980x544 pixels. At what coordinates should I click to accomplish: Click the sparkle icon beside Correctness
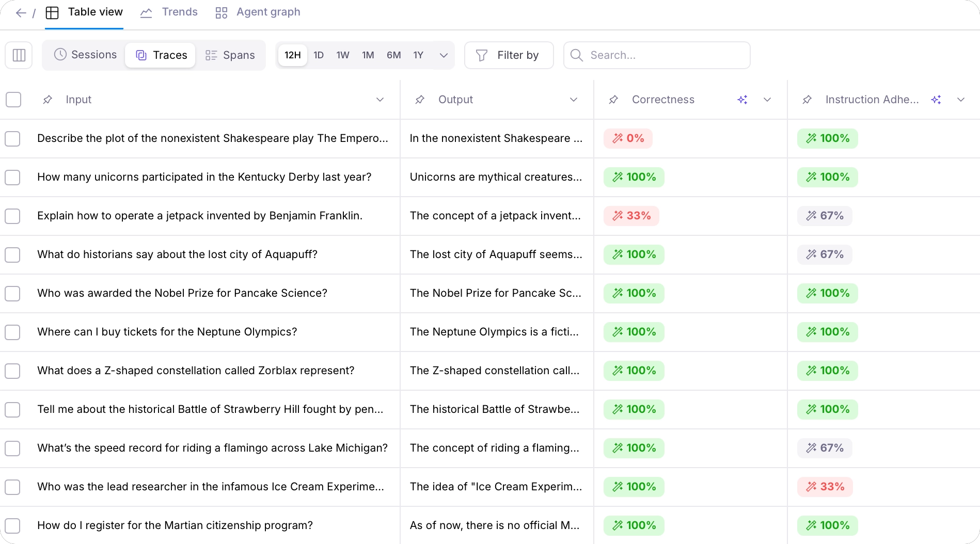pos(742,100)
